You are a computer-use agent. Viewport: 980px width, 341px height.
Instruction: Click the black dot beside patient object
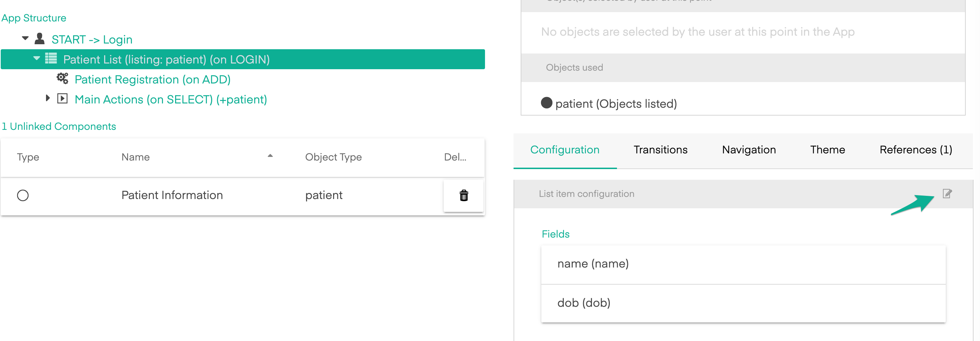pyautogui.click(x=546, y=103)
